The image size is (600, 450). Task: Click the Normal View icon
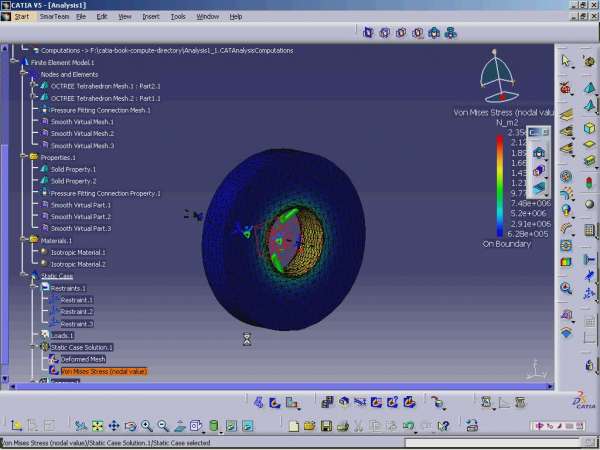coord(180,426)
